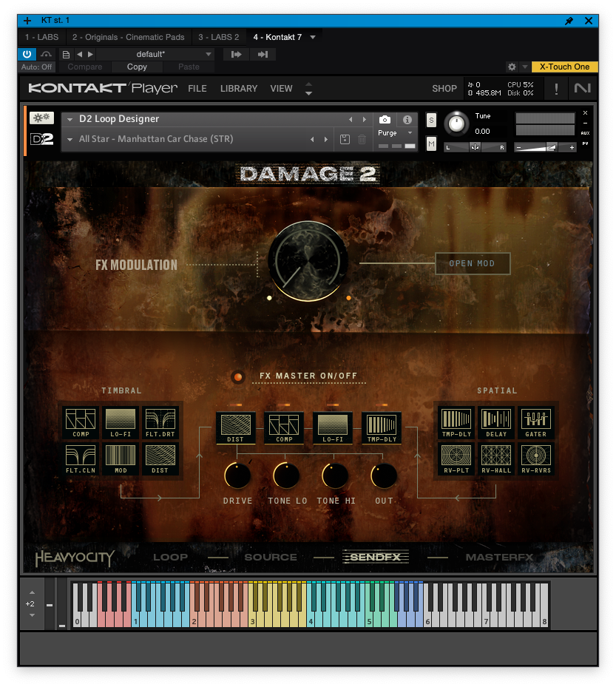Select the TMP-DLY effect in Spatial grid
Screen dimensions: 616x687
[x=456, y=422]
